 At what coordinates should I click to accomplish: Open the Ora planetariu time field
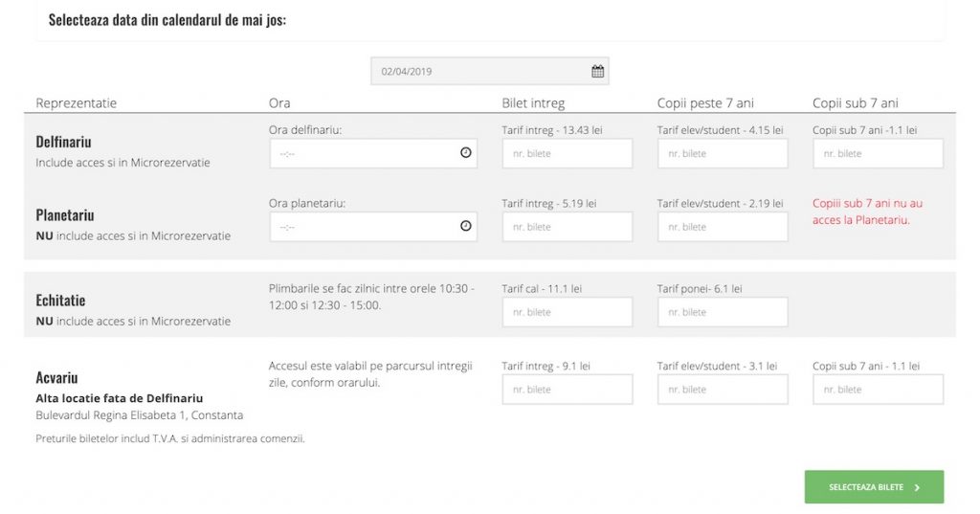(x=373, y=226)
